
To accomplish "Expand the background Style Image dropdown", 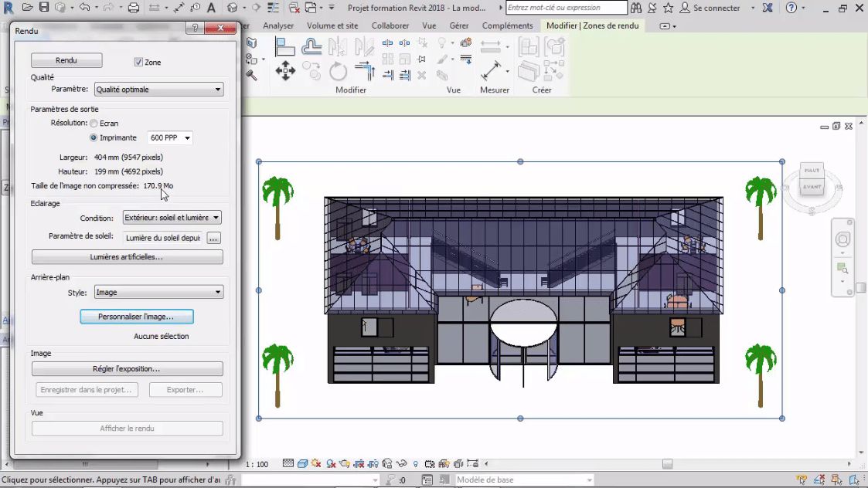I will point(158,293).
